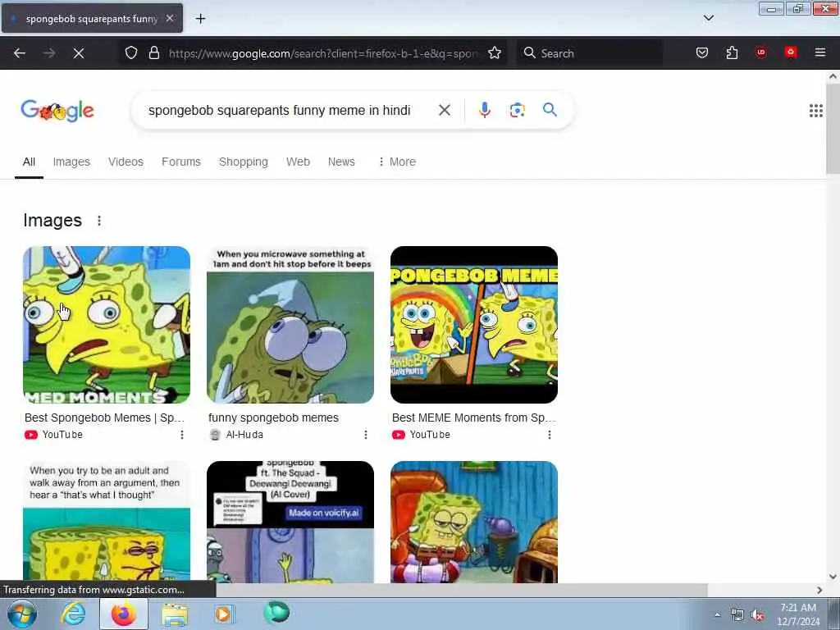The image size is (840, 630).
Task: Click the scrollbar right arrow
Action: coord(819,590)
